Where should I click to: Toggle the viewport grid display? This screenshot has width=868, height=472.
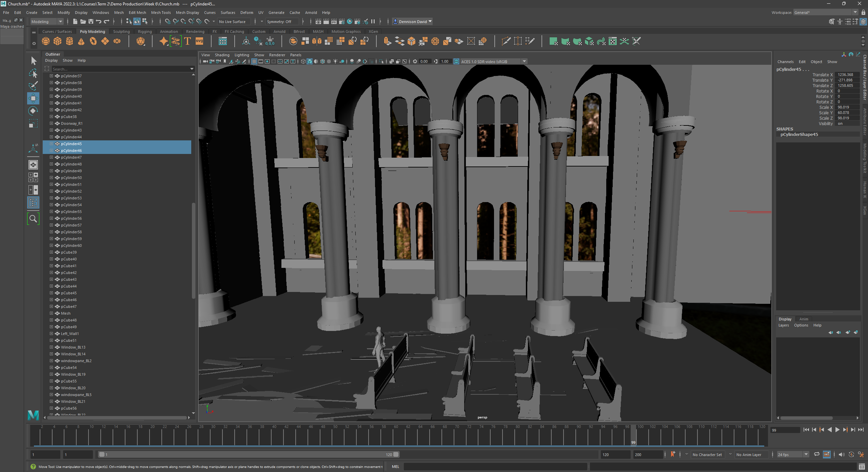coord(254,61)
